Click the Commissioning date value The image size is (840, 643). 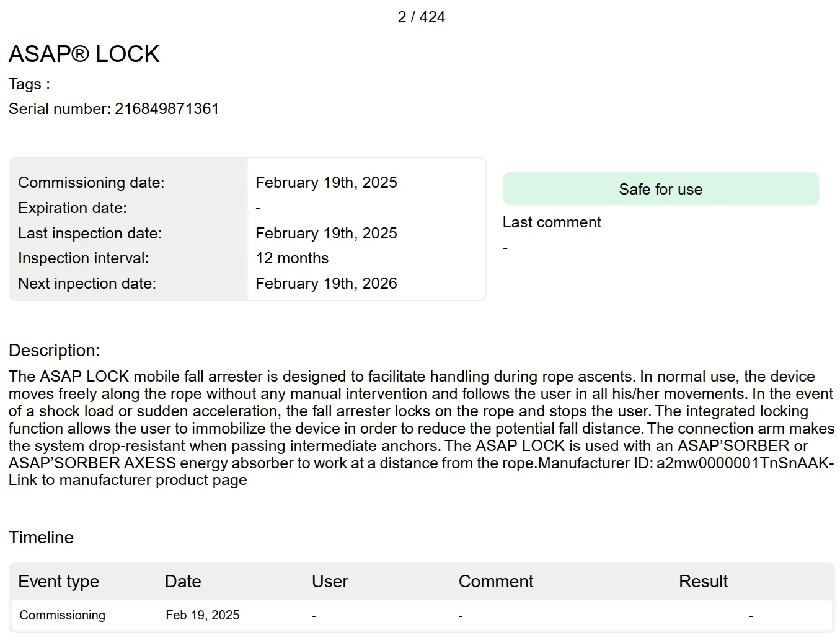[x=326, y=183]
